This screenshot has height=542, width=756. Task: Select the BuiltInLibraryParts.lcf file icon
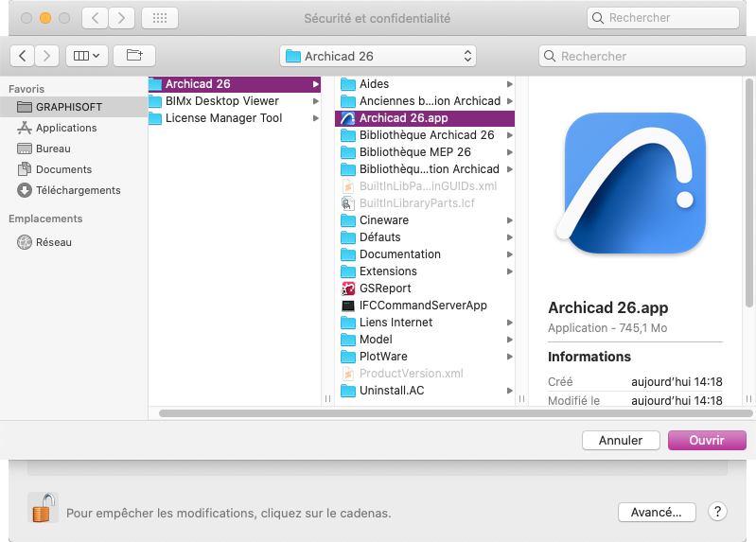(x=347, y=203)
